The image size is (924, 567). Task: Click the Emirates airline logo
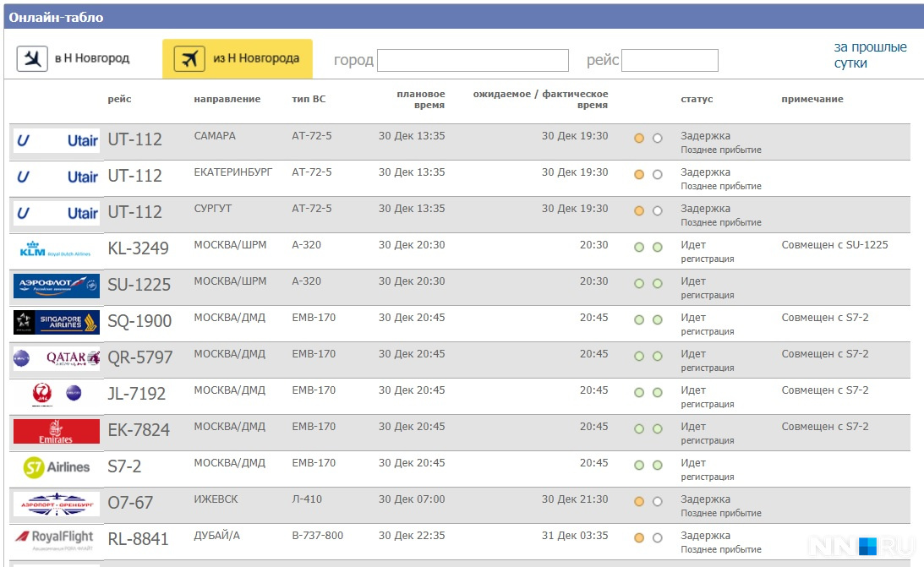(x=57, y=432)
